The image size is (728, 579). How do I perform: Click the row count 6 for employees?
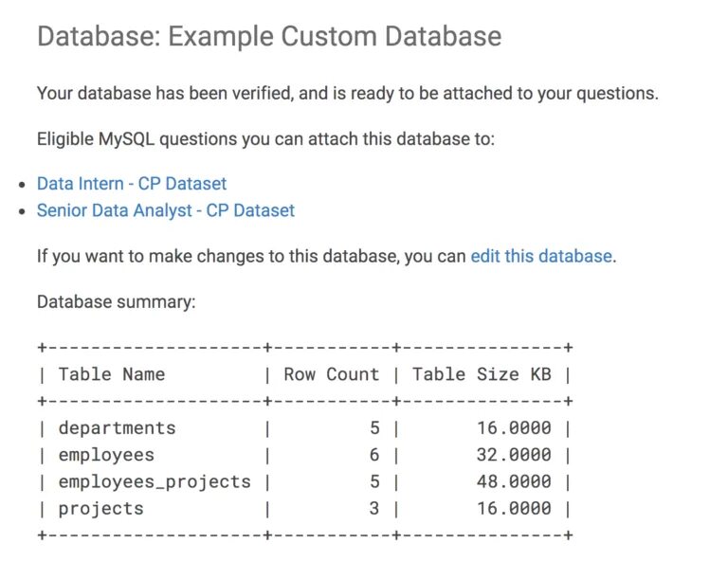point(374,455)
